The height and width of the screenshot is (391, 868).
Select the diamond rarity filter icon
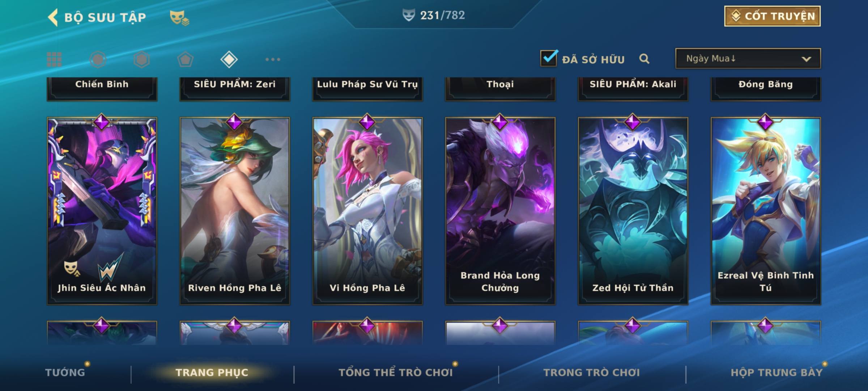tap(229, 59)
